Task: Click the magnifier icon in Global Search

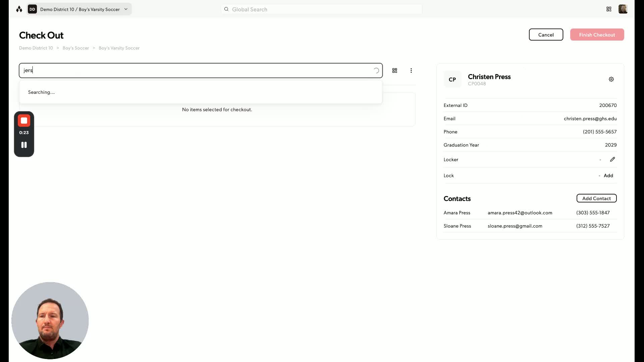Action: click(x=226, y=9)
